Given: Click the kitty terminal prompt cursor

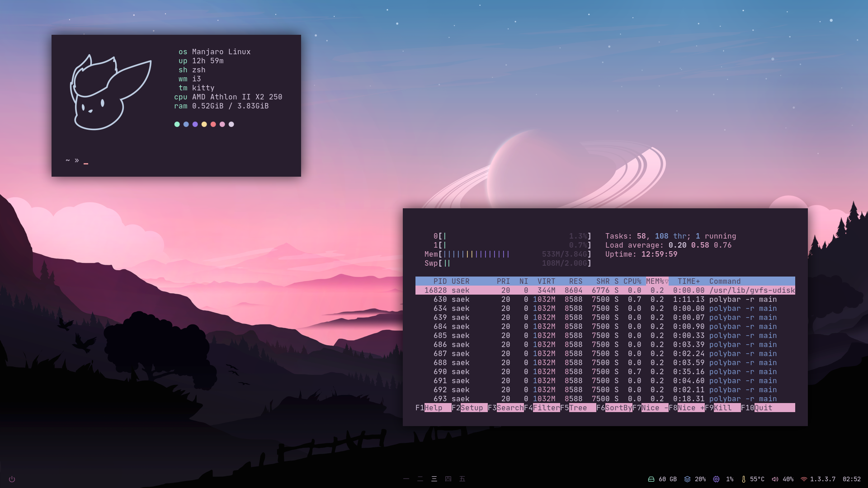Looking at the screenshot, I should pyautogui.click(x=86, y=163).
